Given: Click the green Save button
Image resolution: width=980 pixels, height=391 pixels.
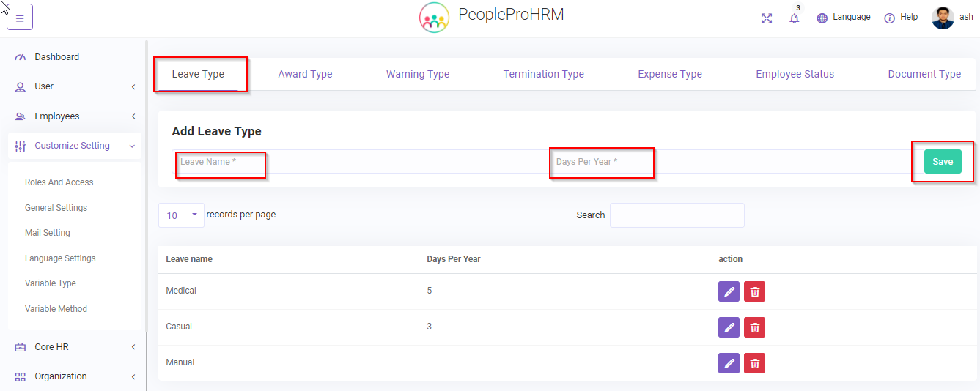Looking at the screenshot, I should [x=942, y=162].
